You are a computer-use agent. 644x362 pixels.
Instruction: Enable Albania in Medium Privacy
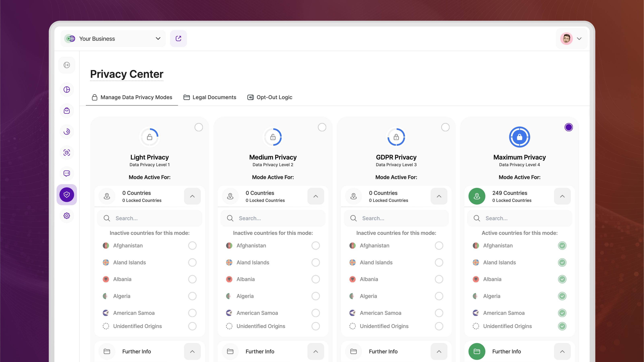click(x=315, y=279)
